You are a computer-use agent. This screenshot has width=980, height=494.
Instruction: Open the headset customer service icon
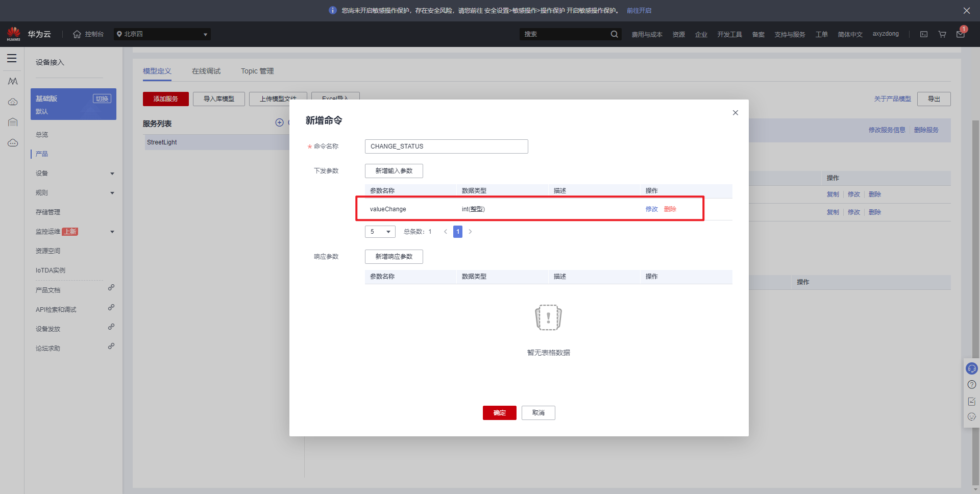(972, 368)
